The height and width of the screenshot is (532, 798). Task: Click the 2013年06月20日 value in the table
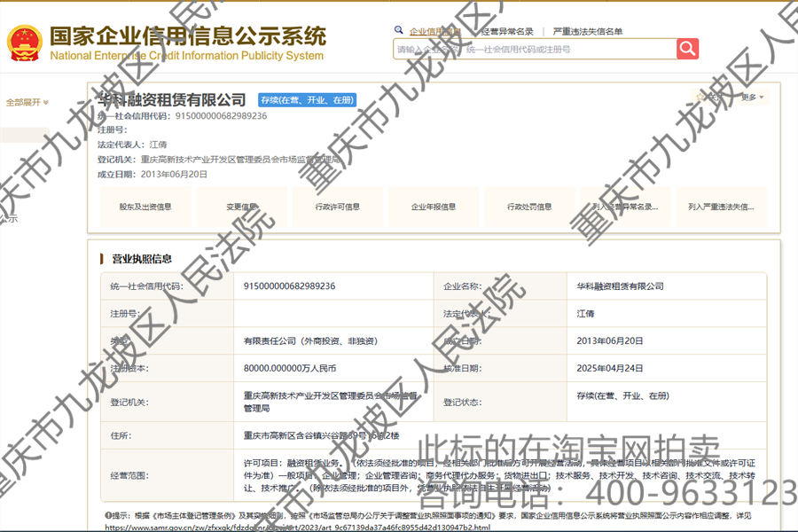[610, 341]
